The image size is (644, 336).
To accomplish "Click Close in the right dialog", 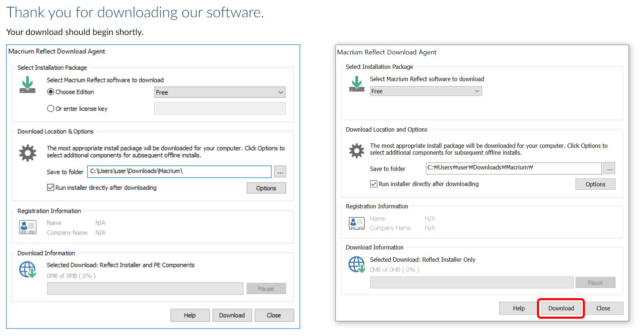I will [603, 308].
